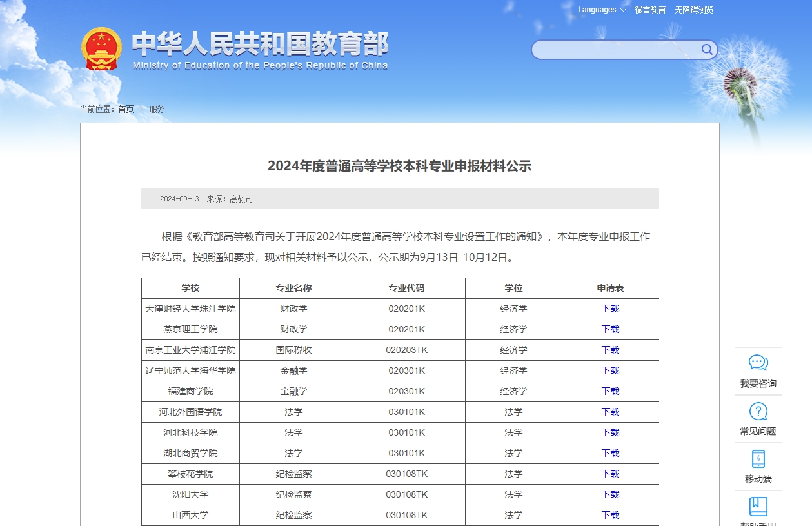Download 沈阳大学 纪检监察 form

point(609,494)
